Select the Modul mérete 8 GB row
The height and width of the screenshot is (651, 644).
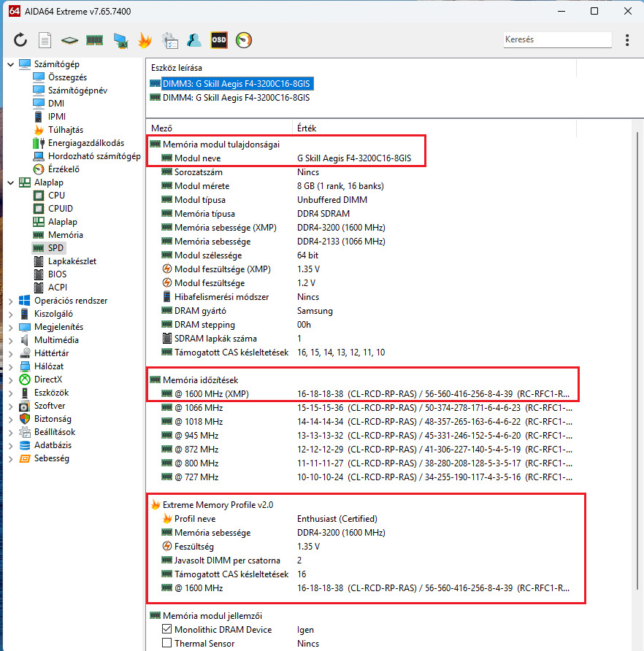tap(361, 186)
